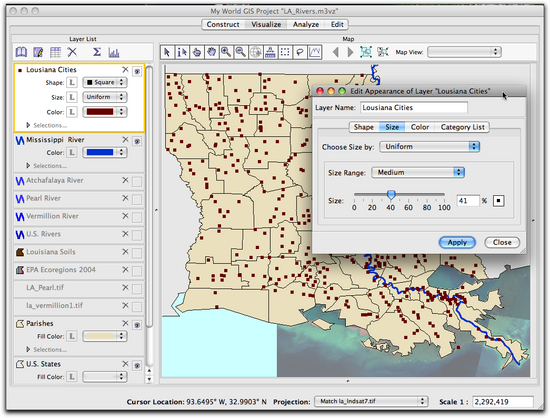Open the Choose Size by Uniform dropdown

click(430, 147)
